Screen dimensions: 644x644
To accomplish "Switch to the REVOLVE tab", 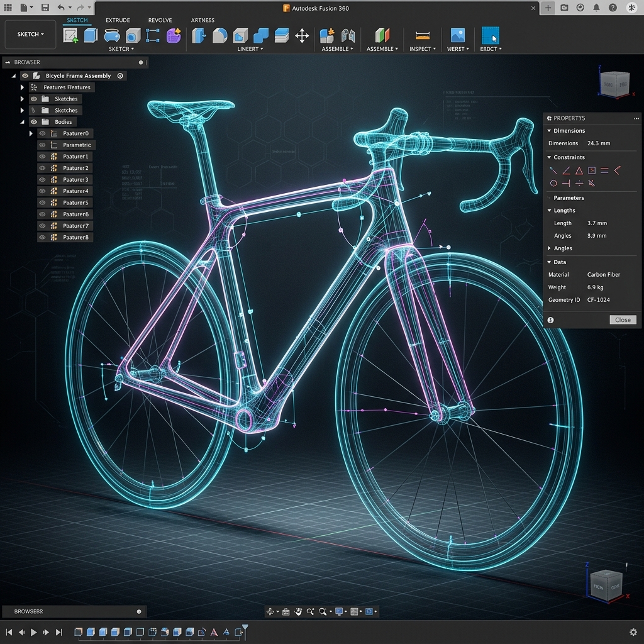I will [x=160, y=20].
